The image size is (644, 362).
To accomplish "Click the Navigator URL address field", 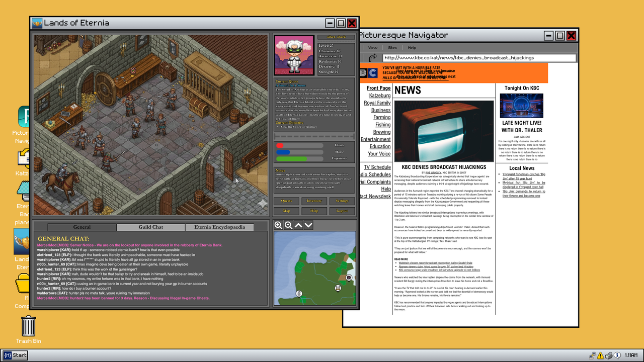I will 479,58.
